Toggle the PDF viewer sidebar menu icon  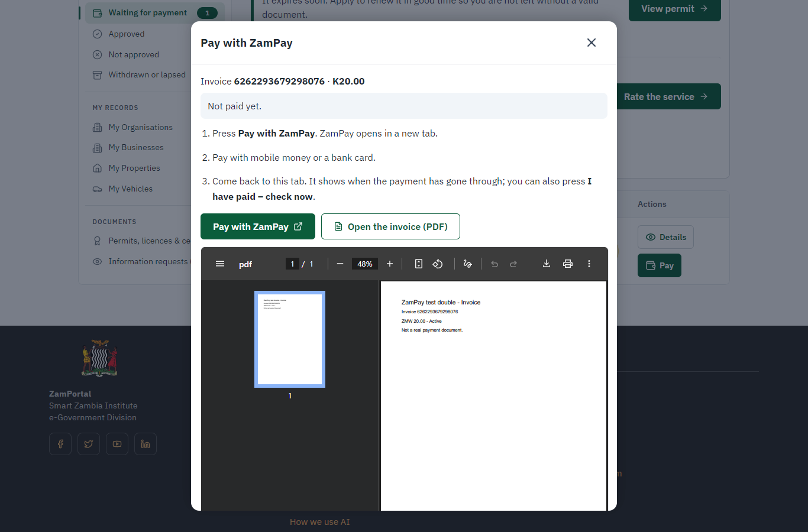click(x=220, y=264)
